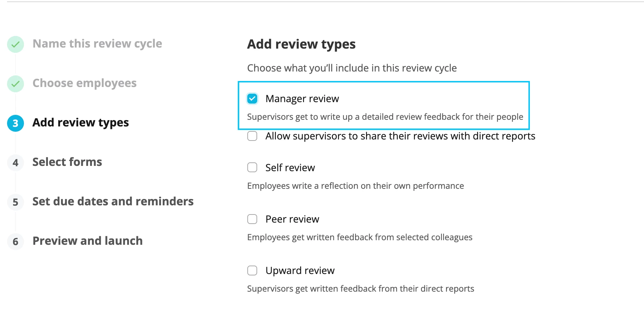The width and height of the screenshot is (644, 336).
Task: Uncheck the Manager review checkbox
Action: [x=252, y=99]
